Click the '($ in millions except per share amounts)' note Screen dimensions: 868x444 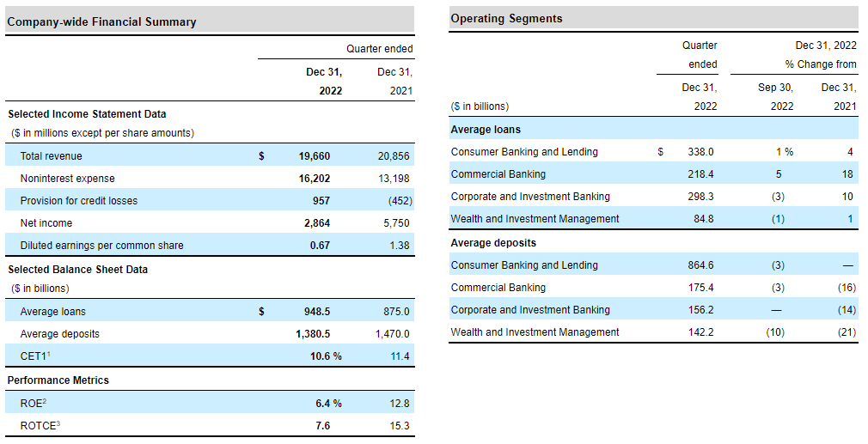coord(102,133)
